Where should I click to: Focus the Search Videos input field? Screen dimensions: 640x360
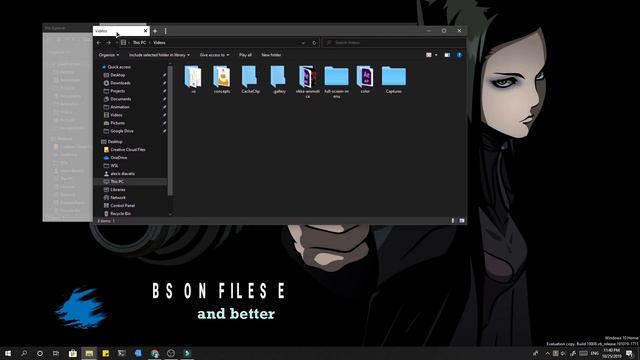point(394,42)
